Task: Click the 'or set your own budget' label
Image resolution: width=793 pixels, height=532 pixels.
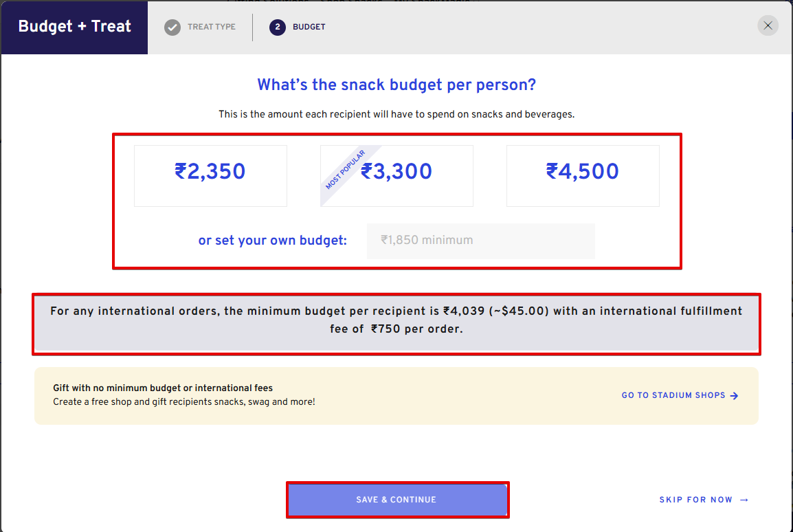Action: (x=272, y=241)
